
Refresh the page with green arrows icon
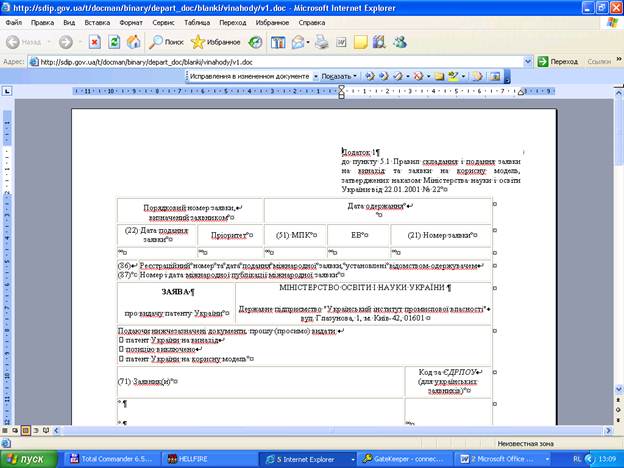point(114,42)
